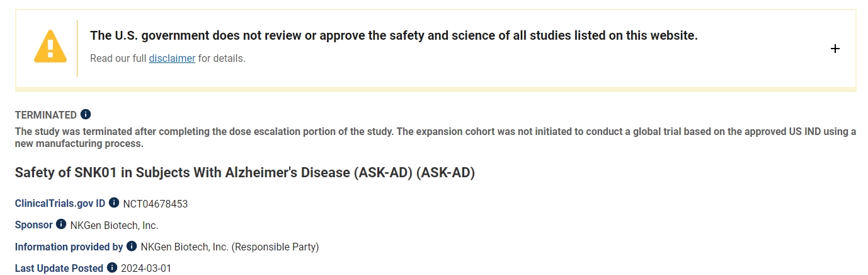
Task: Click the 'Information provided by' label
Action: tap(69, 247)
